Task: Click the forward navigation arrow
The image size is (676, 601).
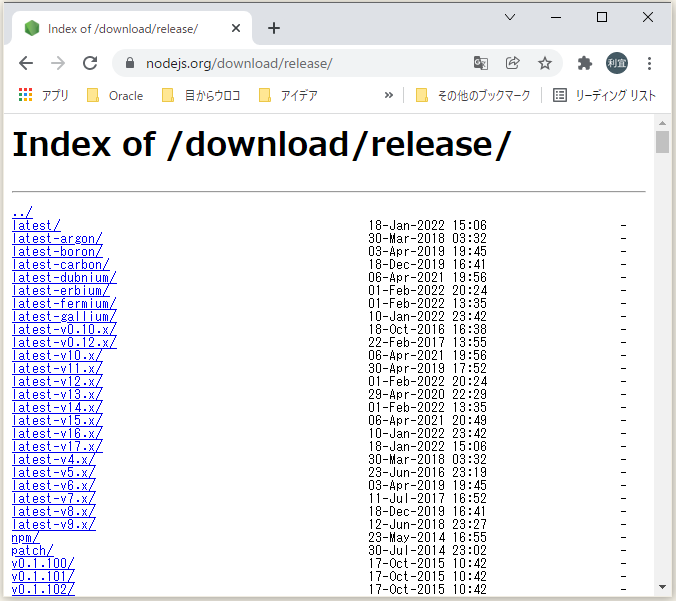Action: 58,63
